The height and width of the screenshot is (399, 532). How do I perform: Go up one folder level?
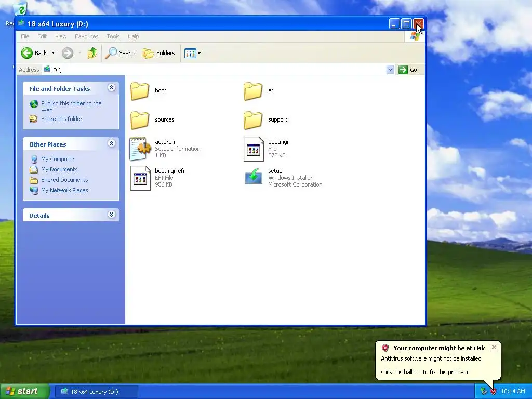click(x=92, y=53)
